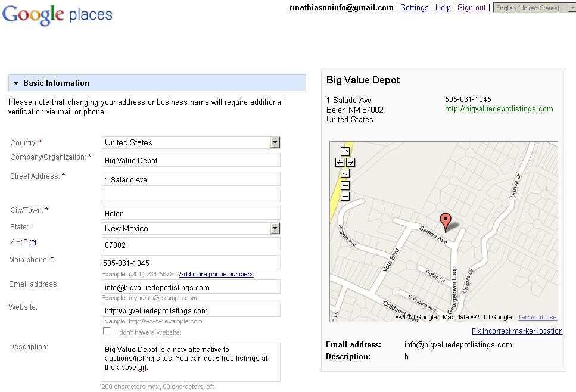Collapse the Basic Information section
This screenshot has height=392, width=576.
17,83
